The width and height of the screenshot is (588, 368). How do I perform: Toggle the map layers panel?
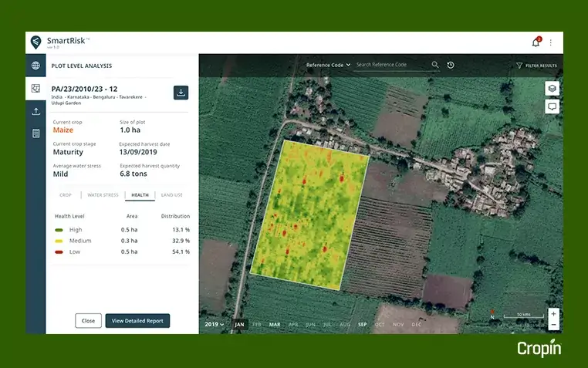552,89
